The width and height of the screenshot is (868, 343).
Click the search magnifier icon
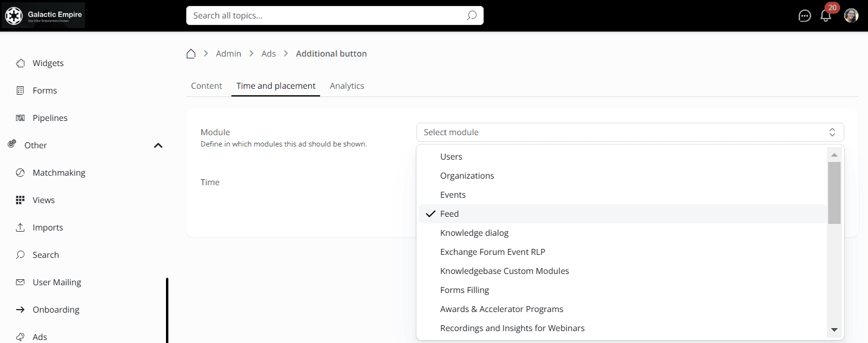pyautogui.click(x=471, y=15)
